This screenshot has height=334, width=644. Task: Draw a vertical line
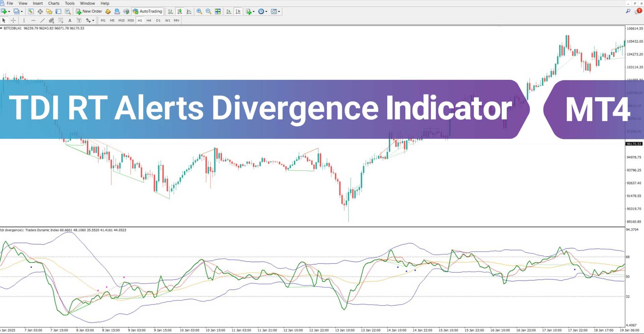pyautogui.click(x=24, y=20)
